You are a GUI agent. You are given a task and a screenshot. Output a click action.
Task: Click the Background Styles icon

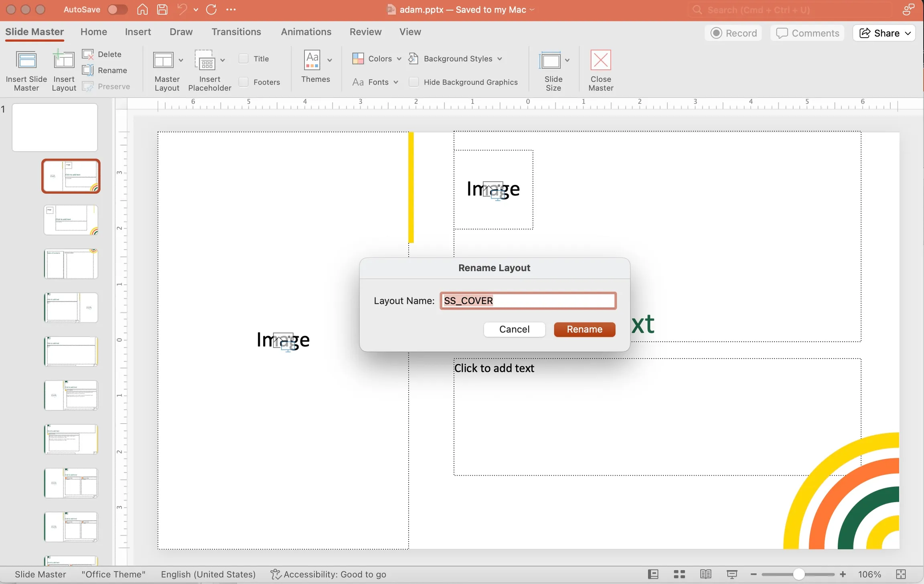413,59
